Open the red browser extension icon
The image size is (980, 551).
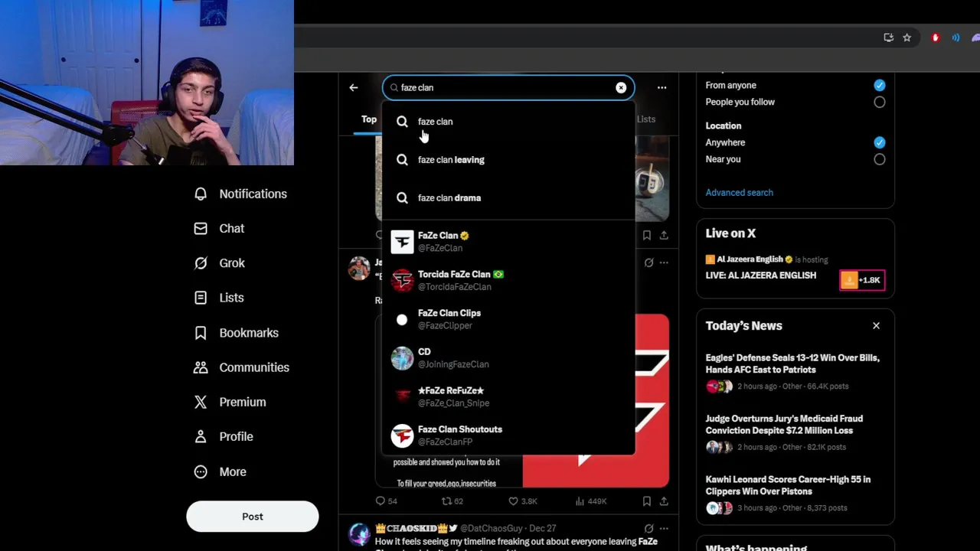click(935, 37)
